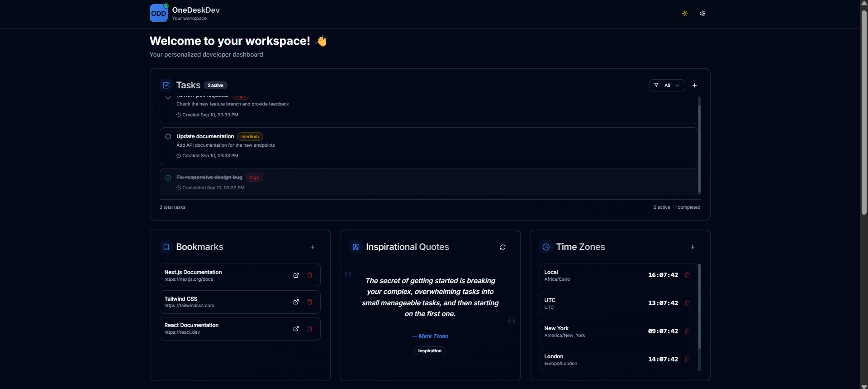Screen dimensions: 868x389
Task: Open Next.js Documentation external link icon
Action: [296, 275]
